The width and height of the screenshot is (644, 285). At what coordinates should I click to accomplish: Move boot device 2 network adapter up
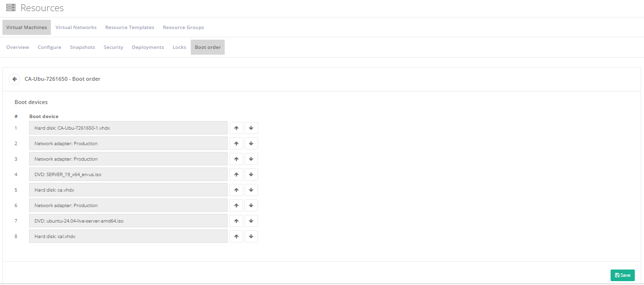pyautogui.click(x=236, y=144)
